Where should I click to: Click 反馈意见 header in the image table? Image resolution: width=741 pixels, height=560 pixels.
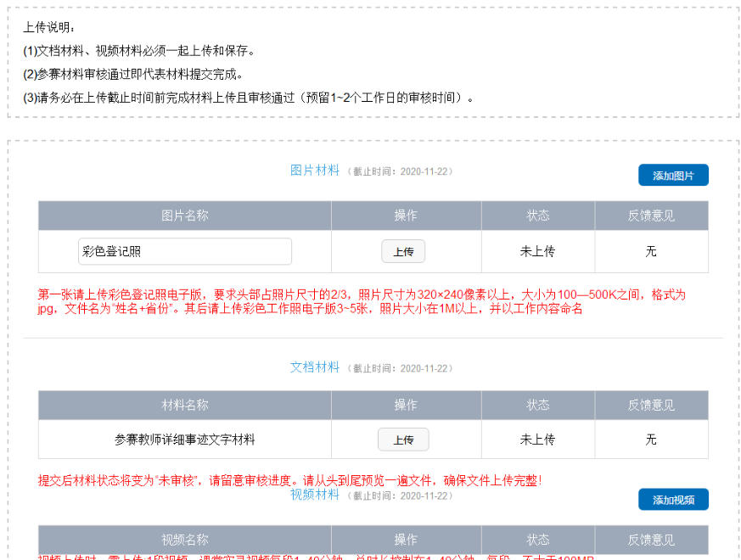(651, 216)
